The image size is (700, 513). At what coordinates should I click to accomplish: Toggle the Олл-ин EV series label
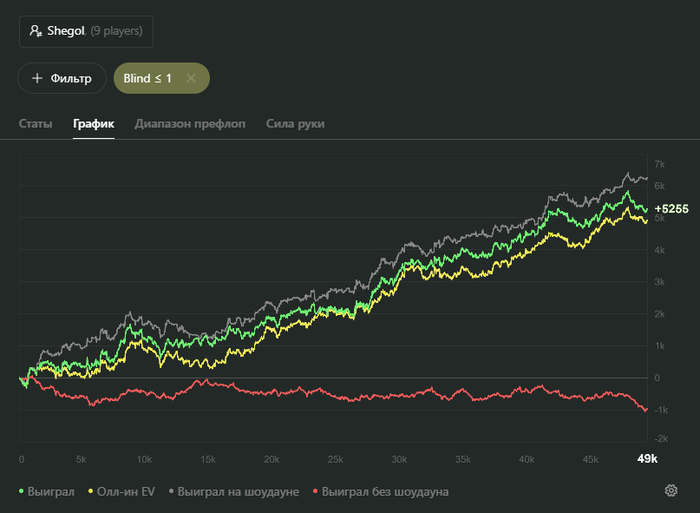click(x=128, y=491)
